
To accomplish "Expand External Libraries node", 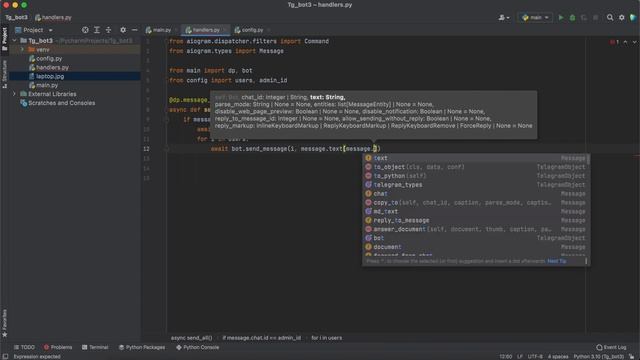I will click(14, 94).
